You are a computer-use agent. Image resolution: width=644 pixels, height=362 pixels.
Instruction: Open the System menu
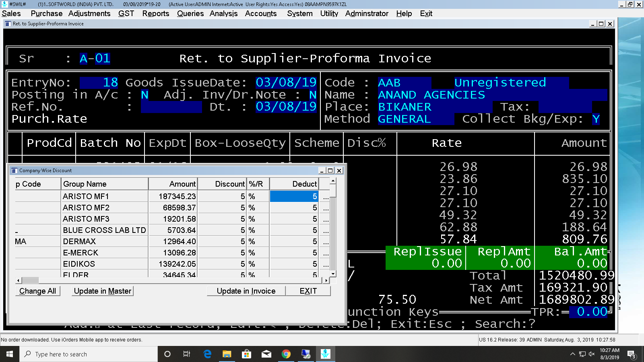pos(300,14)
